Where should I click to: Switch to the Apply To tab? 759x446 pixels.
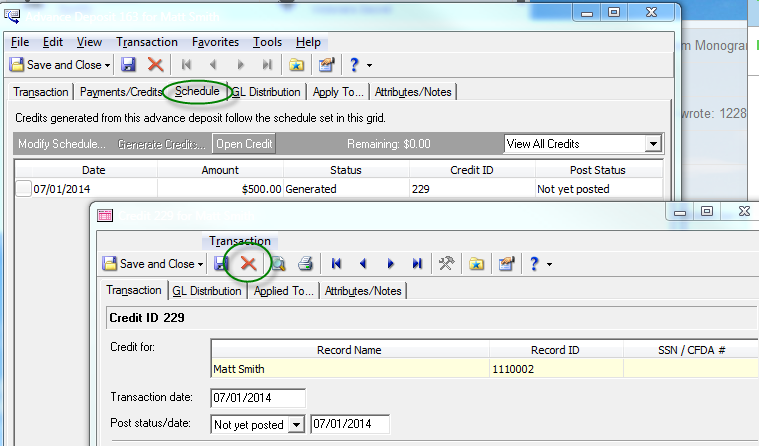pyautogui.click(x=338, y=92)
